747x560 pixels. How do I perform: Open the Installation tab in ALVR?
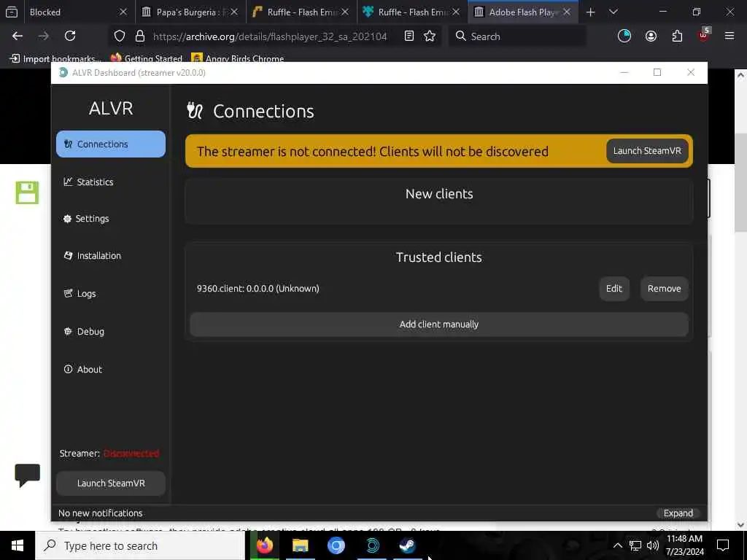[111, 256]
